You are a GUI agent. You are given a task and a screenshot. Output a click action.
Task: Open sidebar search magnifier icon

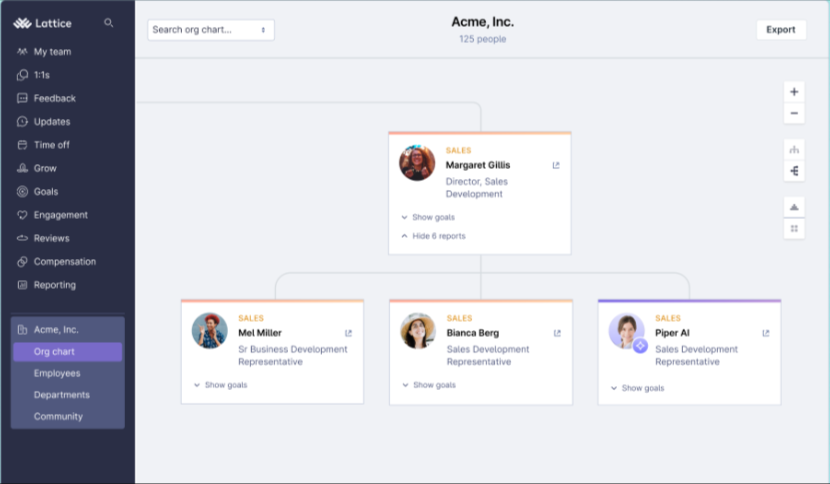109,23
